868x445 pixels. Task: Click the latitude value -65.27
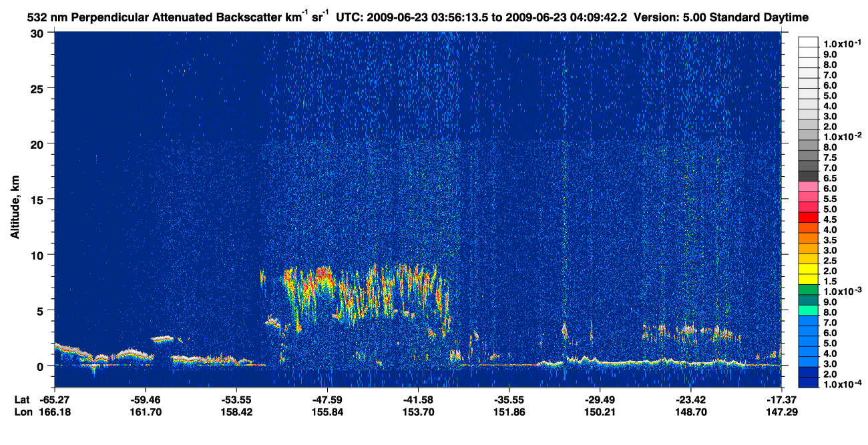55,399
